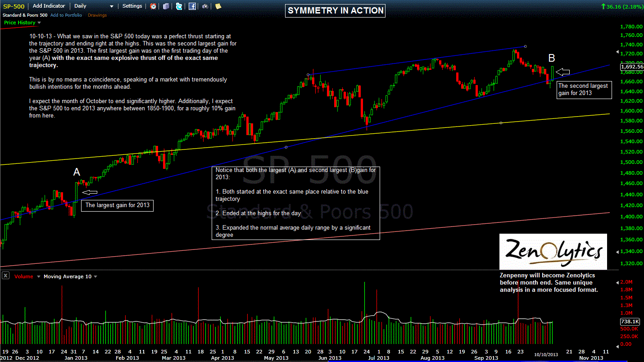The height and width of the screenshot is (362, 644).
Task: Select the note 'The largest gain for 2013'
Action: (x=117, y=205)
